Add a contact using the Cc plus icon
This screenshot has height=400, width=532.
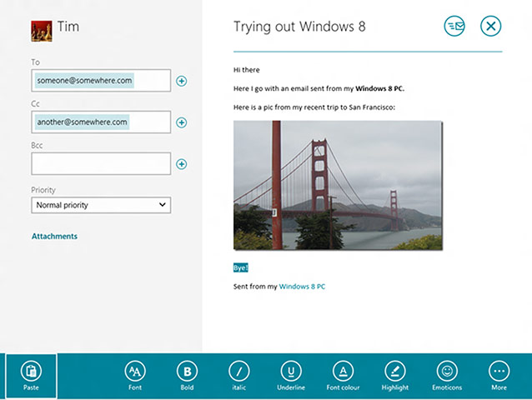182,122
